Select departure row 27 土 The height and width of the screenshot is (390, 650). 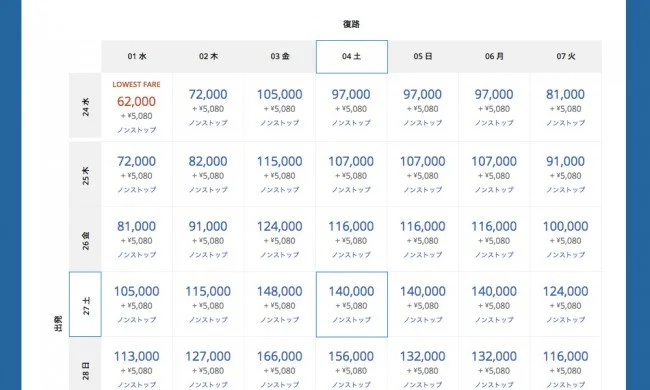[x=85, y=304]
